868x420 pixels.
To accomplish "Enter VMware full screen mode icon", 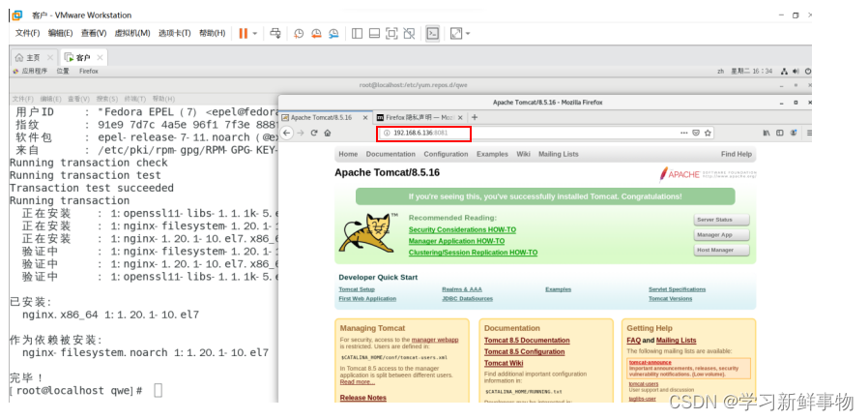I will tap(391, 34).
